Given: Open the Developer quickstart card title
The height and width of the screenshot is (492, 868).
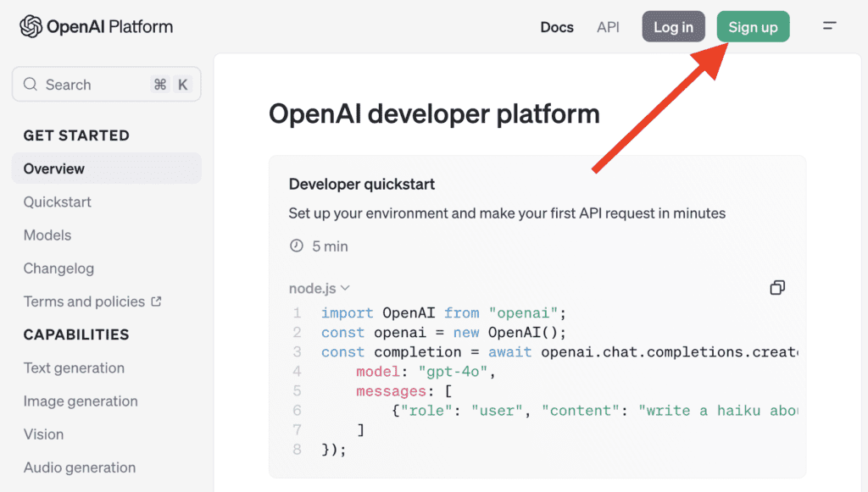Looking at the screenshot, I should 361,184.
